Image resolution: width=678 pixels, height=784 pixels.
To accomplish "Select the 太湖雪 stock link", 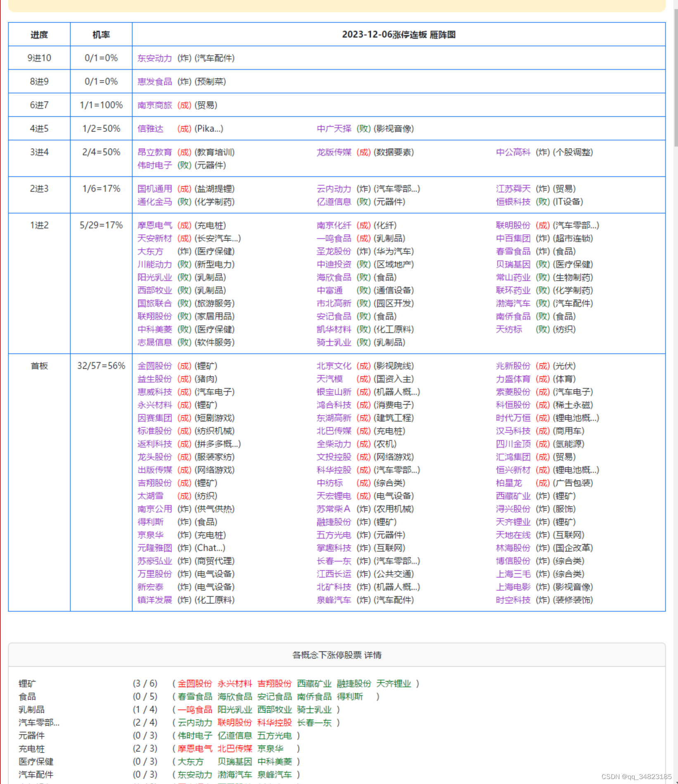I will [150, 496].
